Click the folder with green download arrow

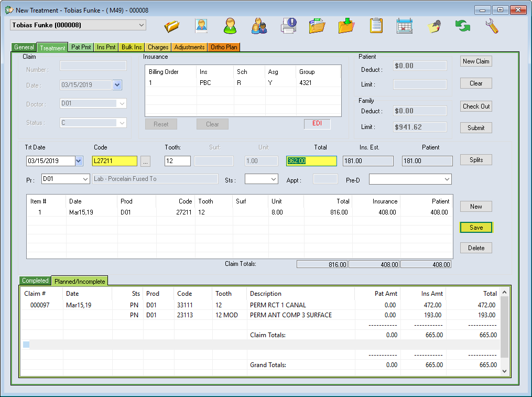[346, 26]
